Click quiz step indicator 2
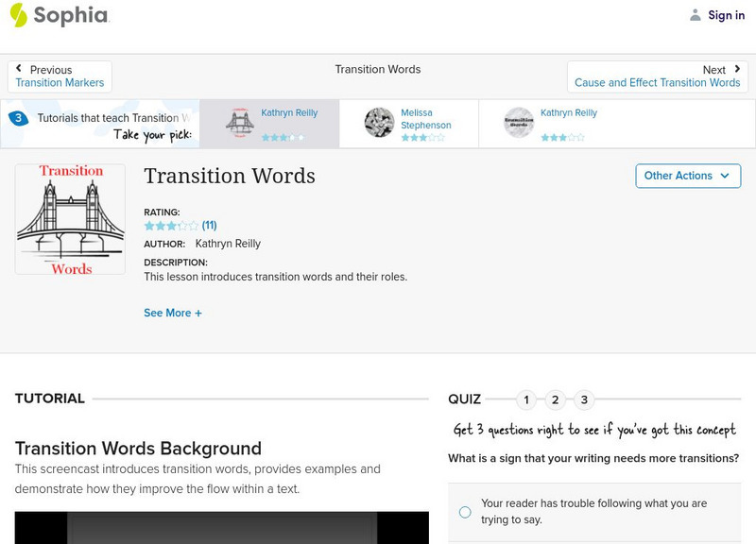The image size is (756, 544). pos(555,399)
